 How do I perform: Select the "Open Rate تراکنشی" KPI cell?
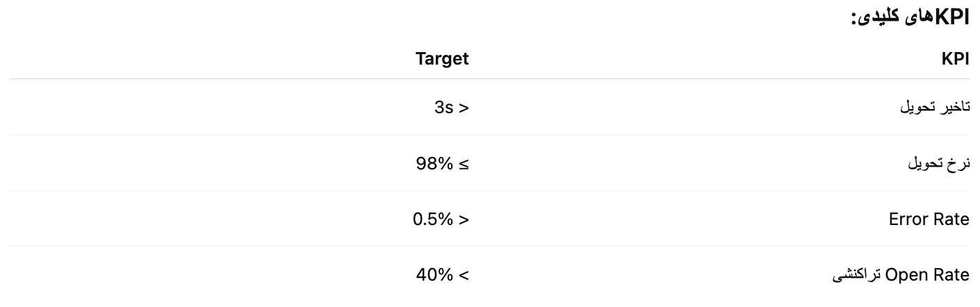(900, 275)
